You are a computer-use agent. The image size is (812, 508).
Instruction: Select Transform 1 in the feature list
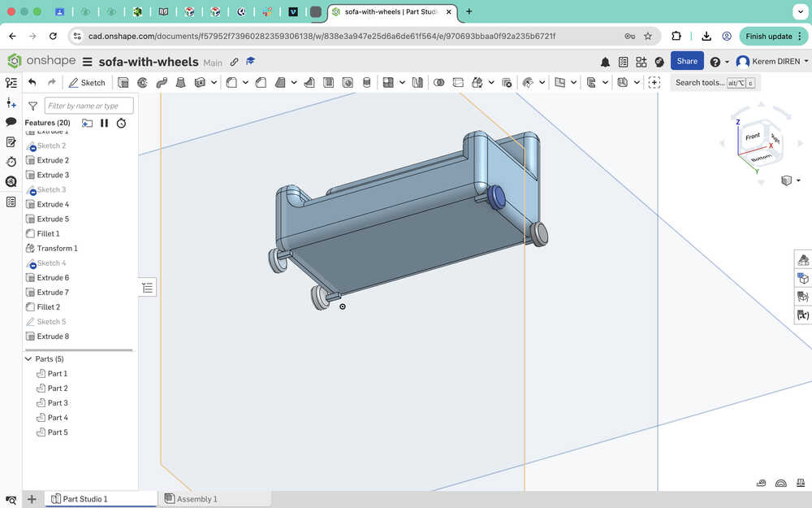click(57, 248)
